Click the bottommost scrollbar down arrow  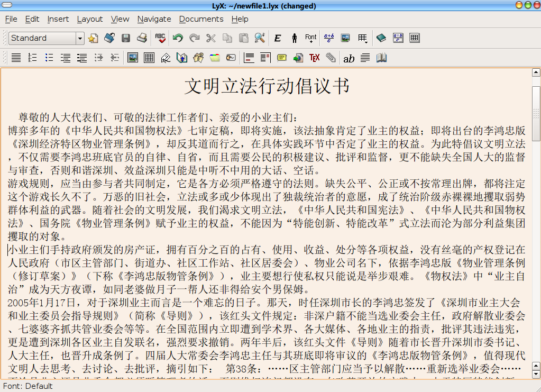[536, 374]
